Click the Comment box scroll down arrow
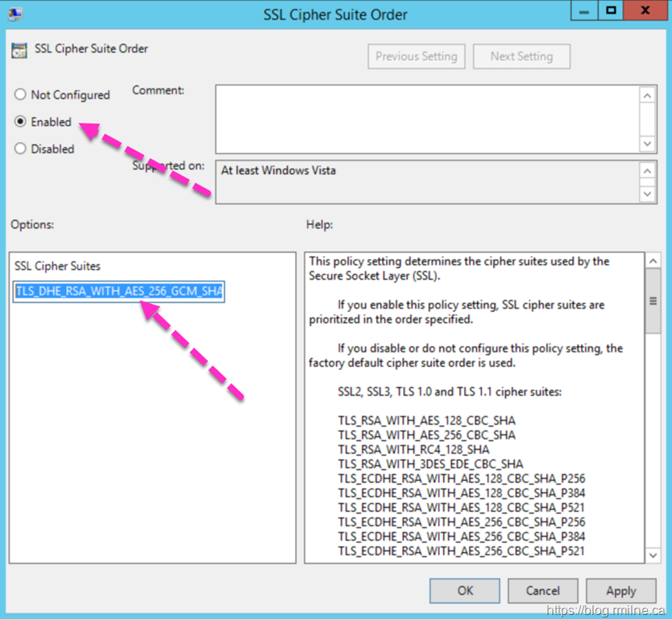 (x=647, y=143)
